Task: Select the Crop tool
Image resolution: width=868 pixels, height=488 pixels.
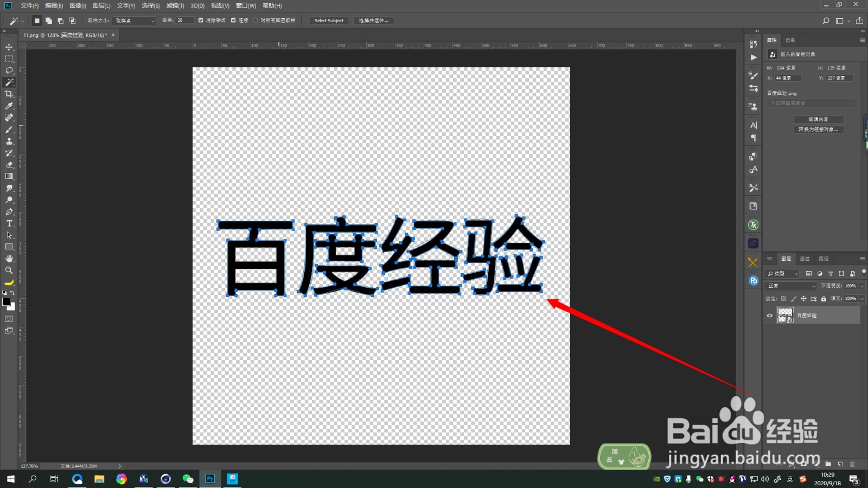Action: [x=9, y=94]
